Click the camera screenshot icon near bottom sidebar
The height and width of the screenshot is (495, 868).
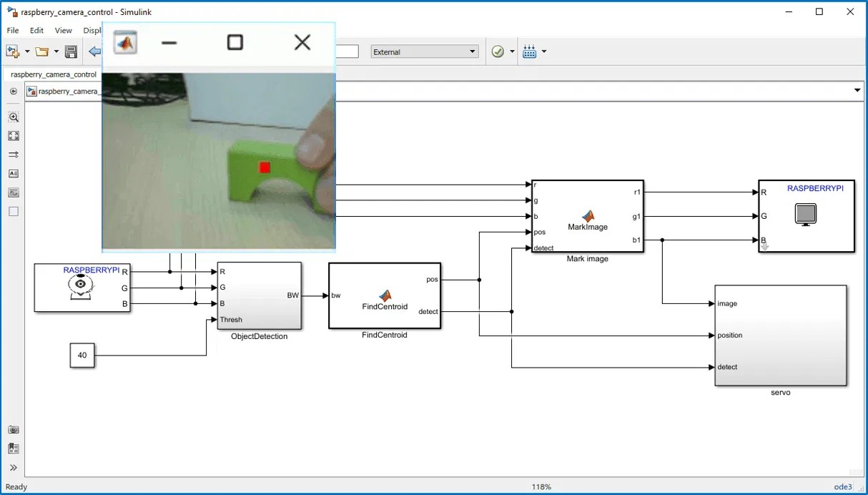click(x=14, y=429)
